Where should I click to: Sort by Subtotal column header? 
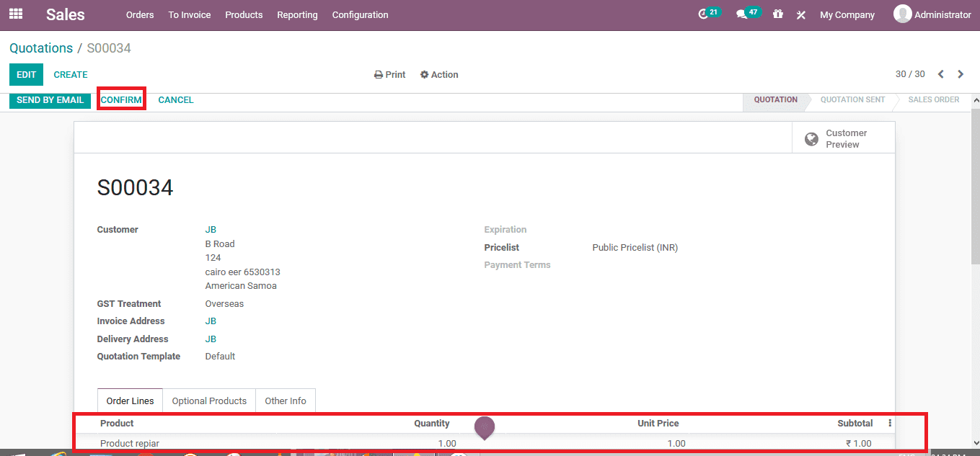point(855,424)
